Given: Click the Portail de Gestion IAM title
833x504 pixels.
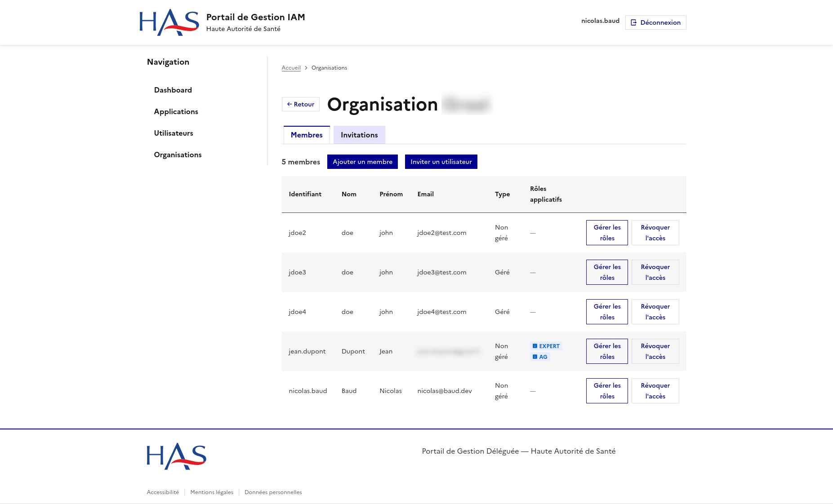Looking at the screenshot, I should coord(256,17).
